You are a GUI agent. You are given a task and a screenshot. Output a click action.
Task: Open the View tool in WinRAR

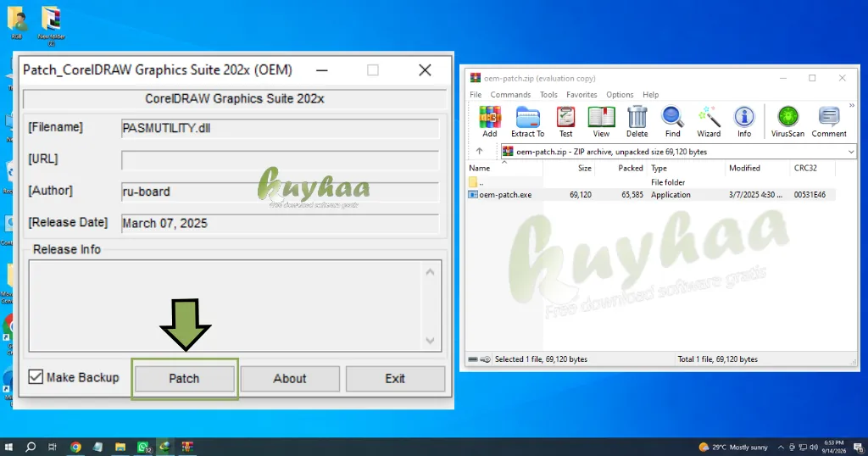click(x=601, y=121)
